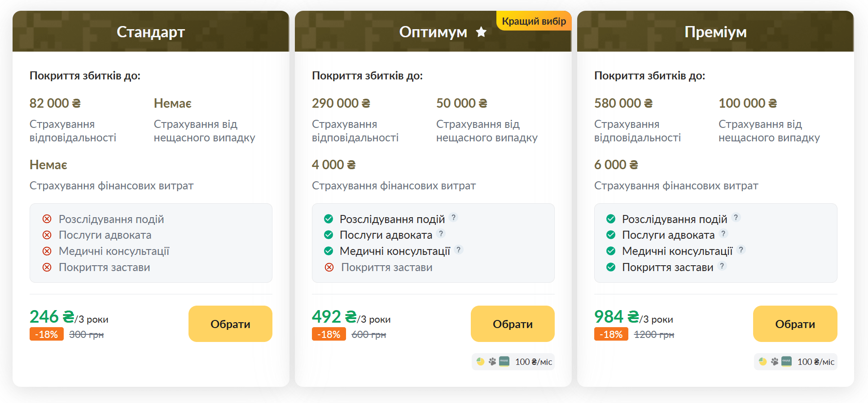Click the Кращий вибір badge
Screen dimensions: 868x403
click(534, 21)
